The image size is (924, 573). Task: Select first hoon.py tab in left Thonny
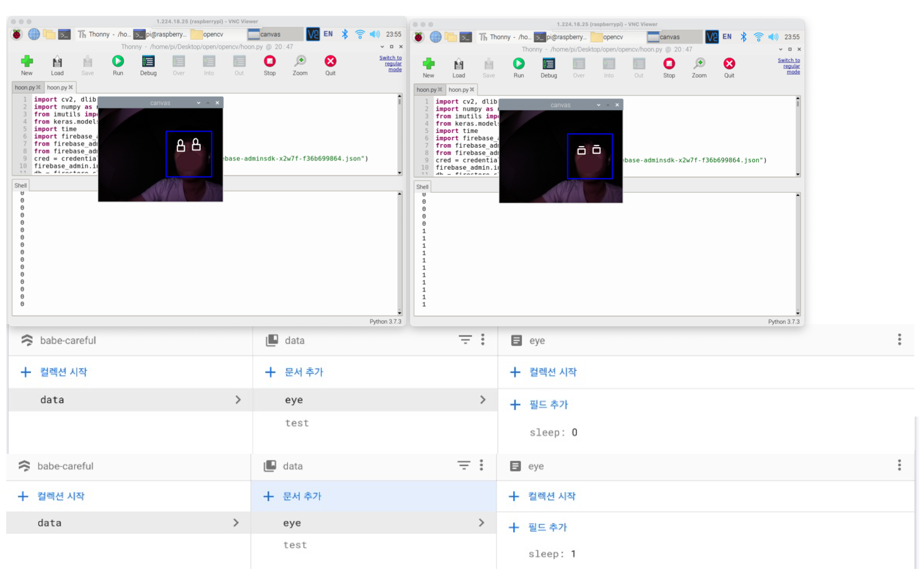pos(28,88)
